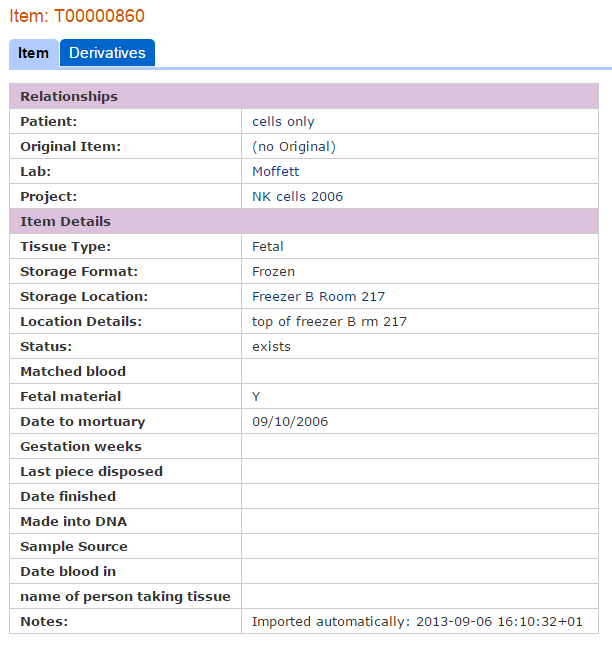Click the Sample Source label
Viewport: 612px width, 645px height.
click(x=74, y=547)
